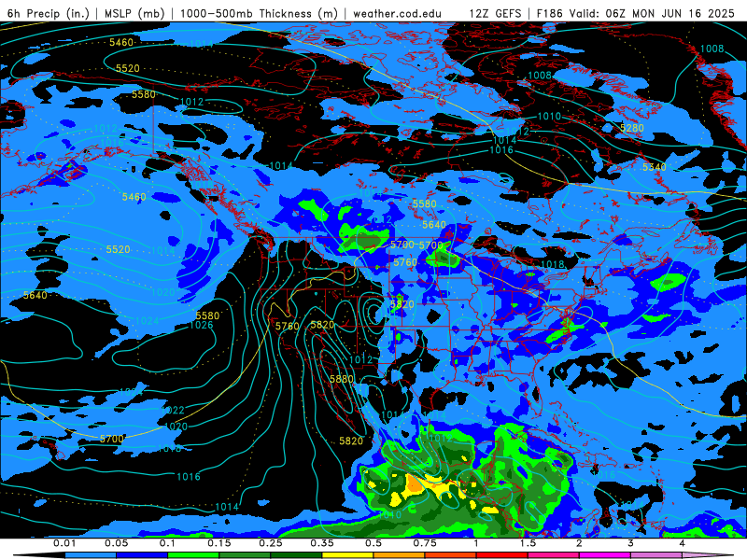Click 'F186 Valid: 06Z MON JUN 16 2025'

636,13
